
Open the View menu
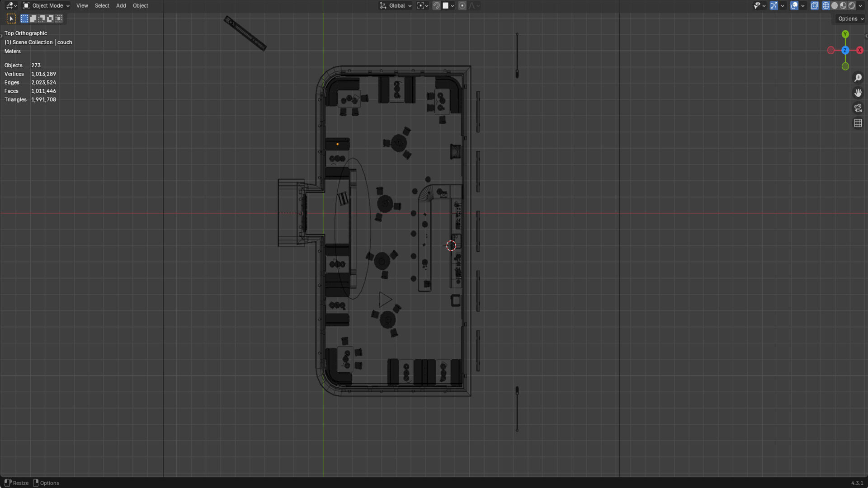pyautogui.click(x=82, y=6)
